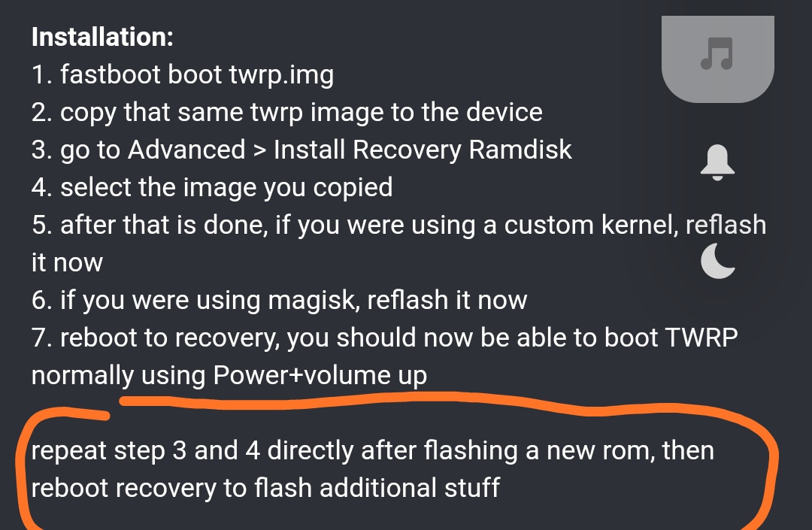The height and width of the screenshot is (530, 812).
Task: Toggle the crescent moon do-not-disturb icon
Action: [x=718, y=261]
